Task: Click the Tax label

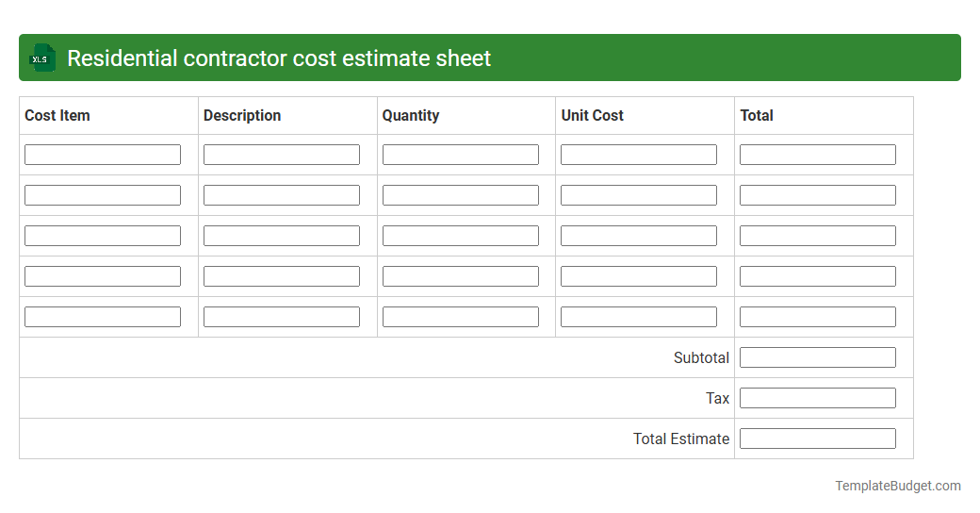Action: (x=717, y=399)
